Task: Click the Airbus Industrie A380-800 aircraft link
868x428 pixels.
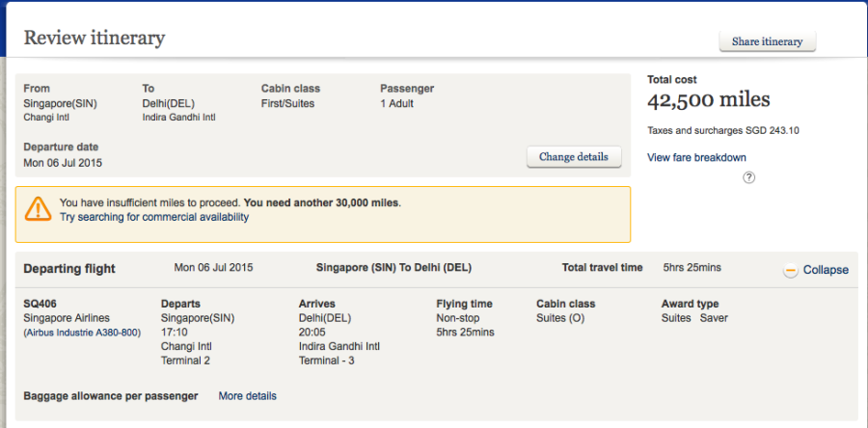Action: 83,333
